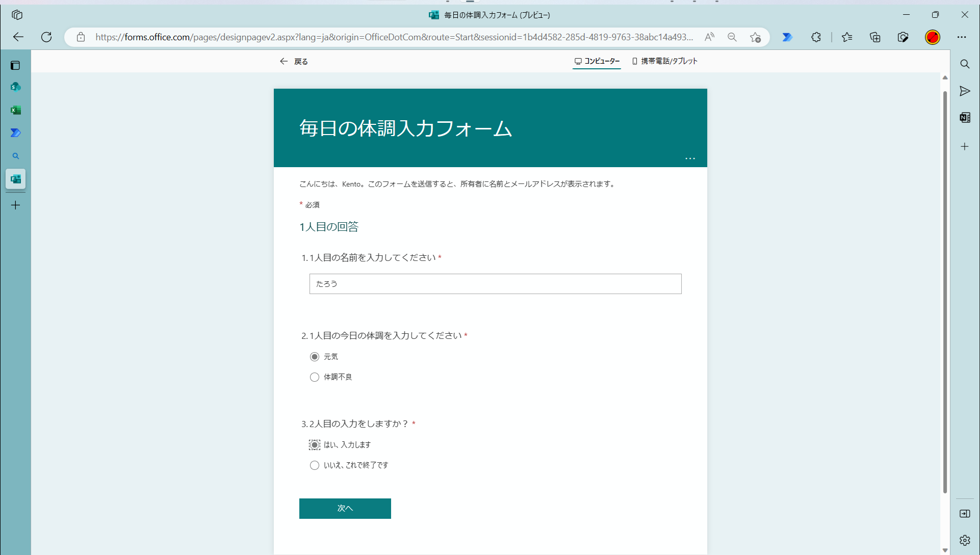This screenshot has width=980, height=555.
Task: Select the 元気 radio button
Action: 315,356
